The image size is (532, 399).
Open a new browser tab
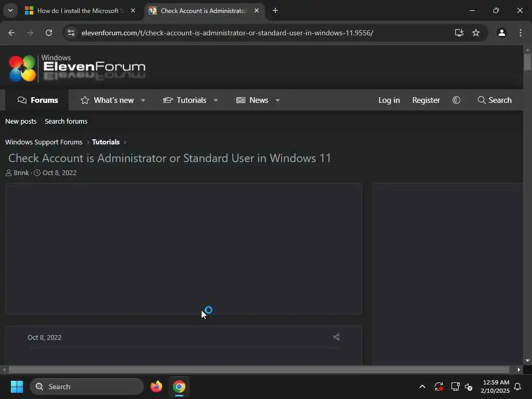275,10
